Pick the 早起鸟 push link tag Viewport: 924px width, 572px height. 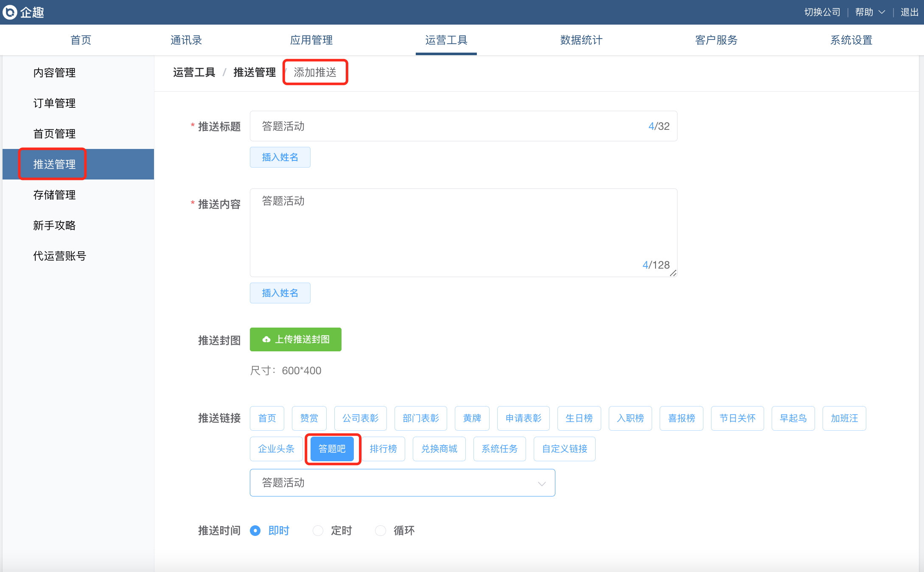[793, 418]
